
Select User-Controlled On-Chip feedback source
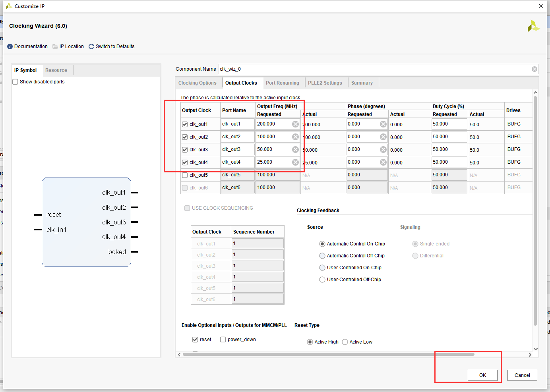tap(322, 268)
